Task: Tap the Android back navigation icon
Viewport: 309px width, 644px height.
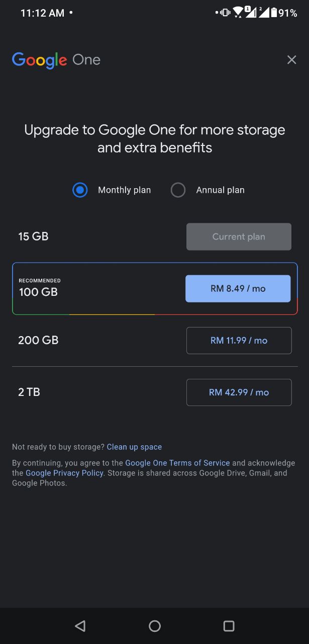Action: [80, 626]
